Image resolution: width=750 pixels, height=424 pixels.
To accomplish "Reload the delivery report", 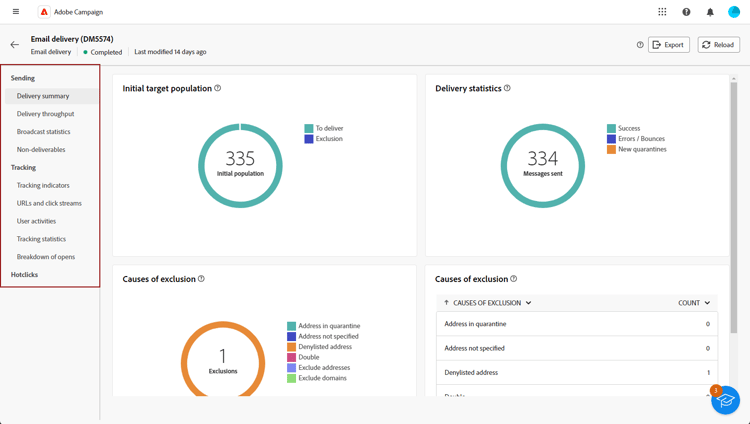I will click(x=718, y=45).
